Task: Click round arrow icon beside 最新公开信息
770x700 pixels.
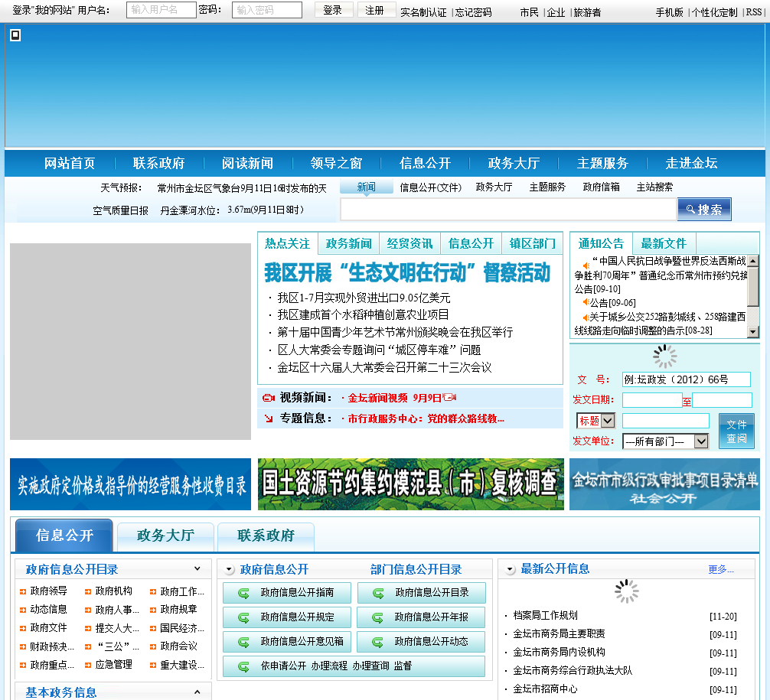Action: (509, 569)
